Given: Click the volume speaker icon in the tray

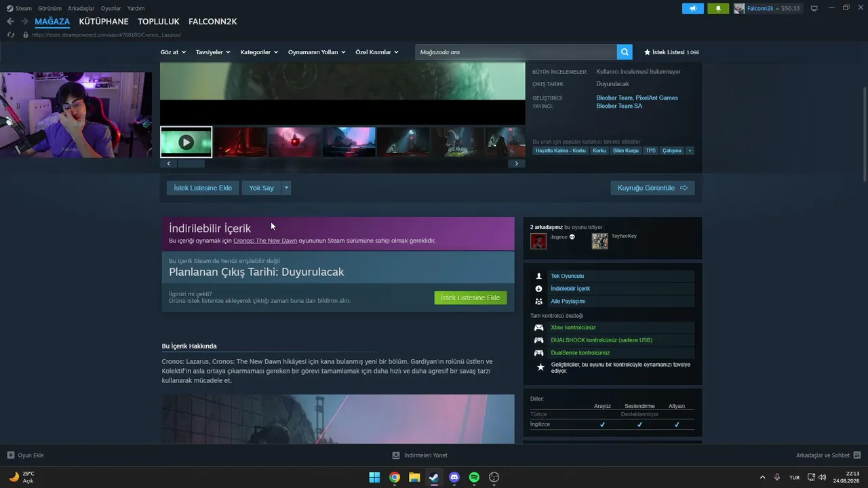Looking at the screenshot, I should tap(823, 477).
